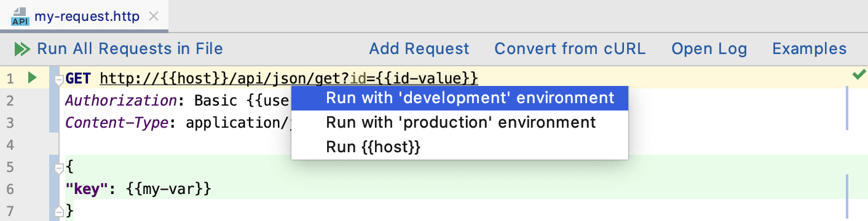Click the double-arrow Run All Requests icon
This screenshot has width=868, height=221.
[x=22, y=49]
